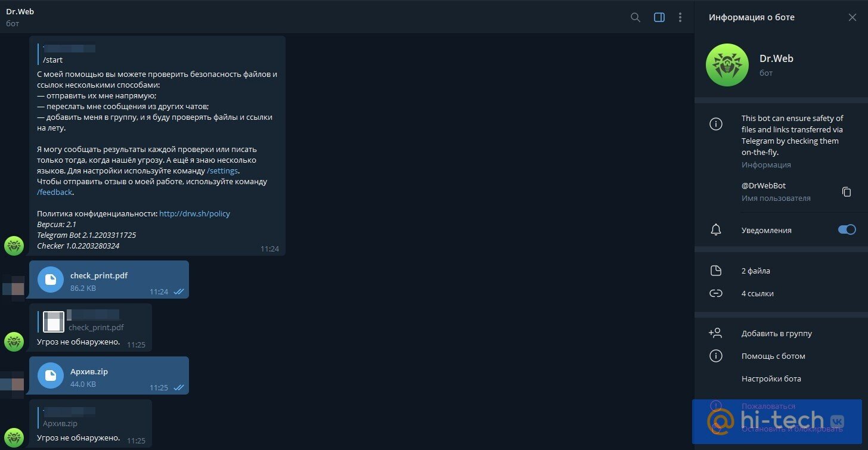Screen dimensions: 868x450
Task: Close the bot information panel
Action: click(852, 17)
